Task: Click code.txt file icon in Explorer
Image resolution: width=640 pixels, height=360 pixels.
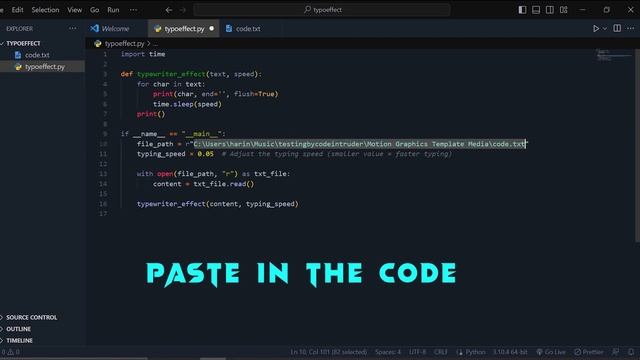Action: click(x=18, y=55)
